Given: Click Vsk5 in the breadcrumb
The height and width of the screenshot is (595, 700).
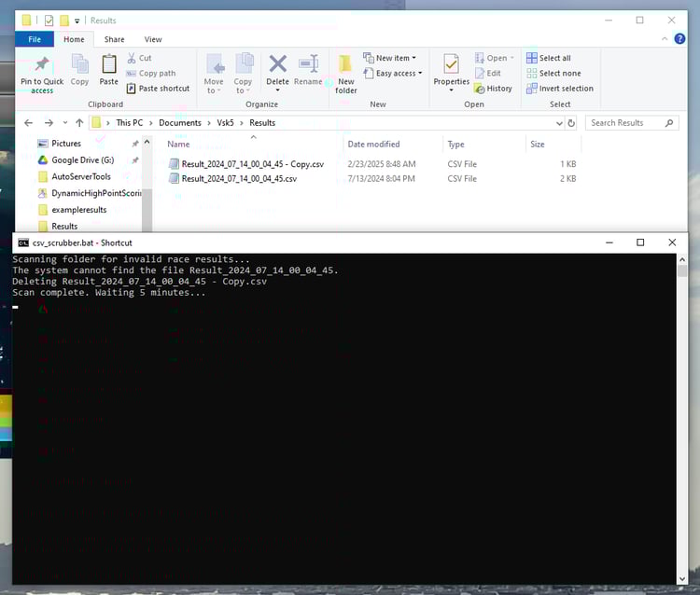Looking at the screenshot, I should pyautogui.click(x=226, y=123).
